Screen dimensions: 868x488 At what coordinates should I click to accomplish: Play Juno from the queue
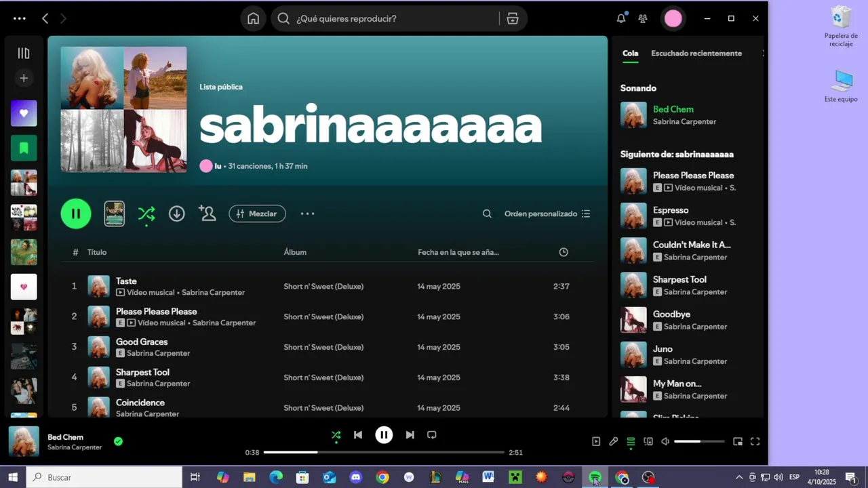point(633,354)
